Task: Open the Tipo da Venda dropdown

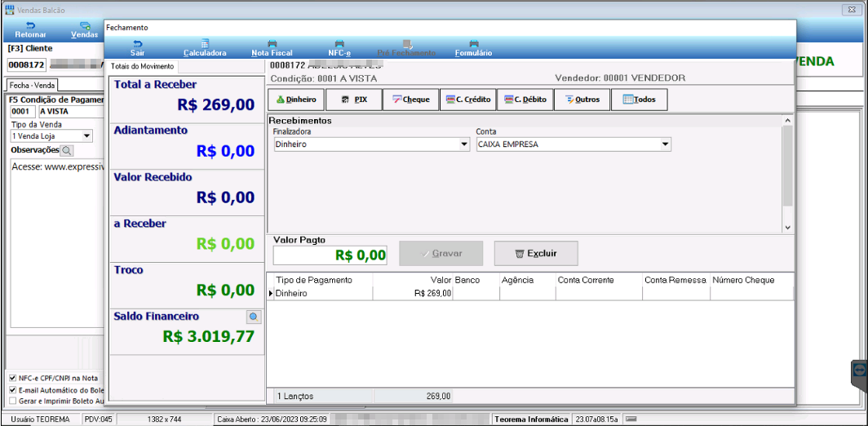Action: coord(87,135)
